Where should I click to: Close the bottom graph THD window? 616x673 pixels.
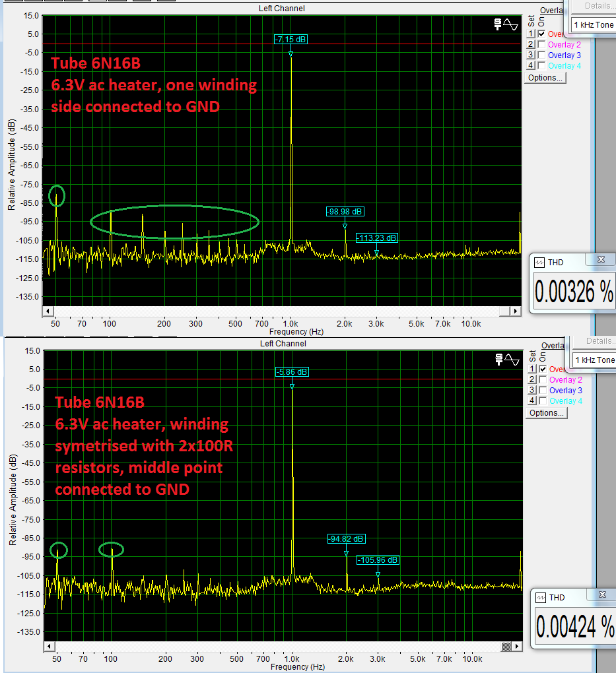(602, 594)
